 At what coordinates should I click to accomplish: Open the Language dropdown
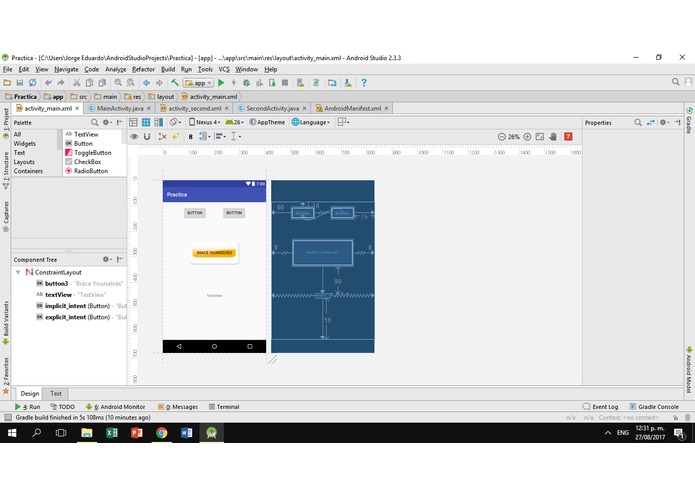(x=311, y=122)
